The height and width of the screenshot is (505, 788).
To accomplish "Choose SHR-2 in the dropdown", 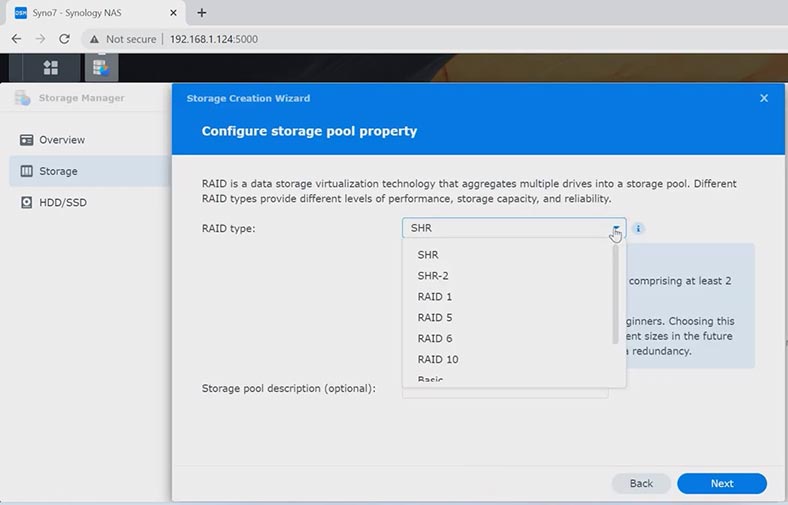I will coord(508,275).
